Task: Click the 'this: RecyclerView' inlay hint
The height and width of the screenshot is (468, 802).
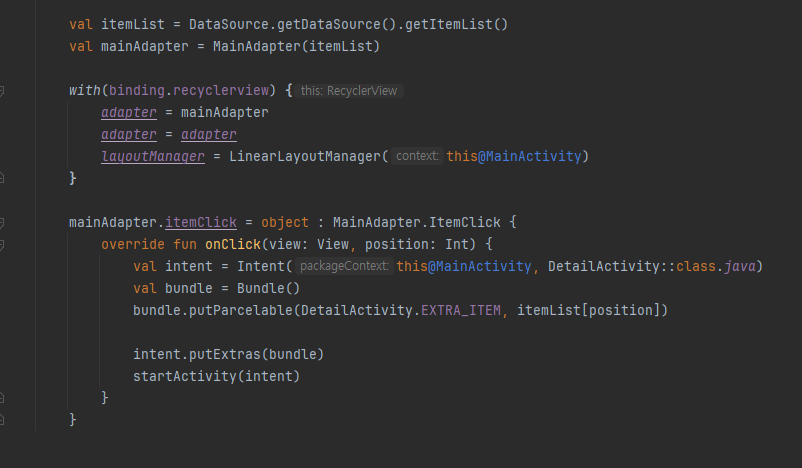Action: click(x=349, y=91)
